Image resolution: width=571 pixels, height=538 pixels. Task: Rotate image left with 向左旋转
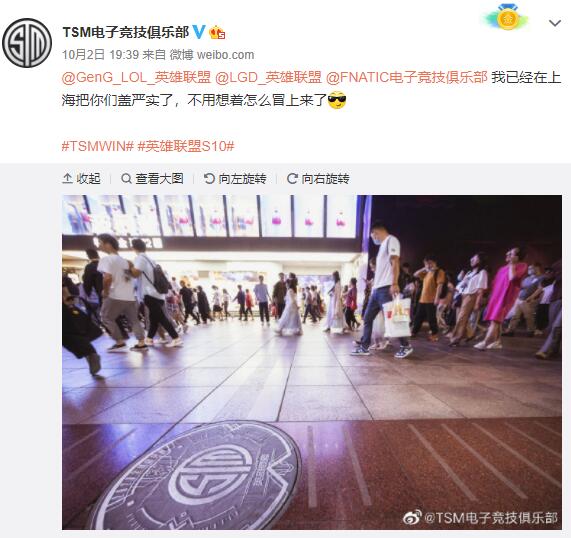[235, 178]
